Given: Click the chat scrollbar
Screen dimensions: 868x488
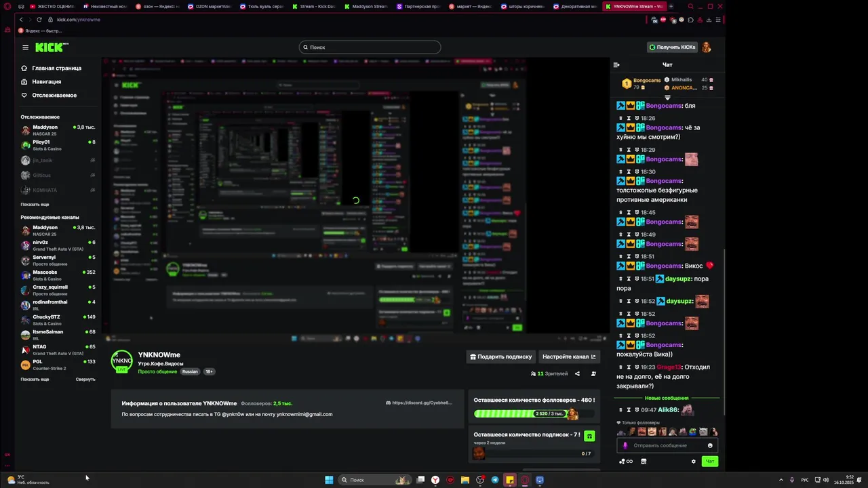Looking at the screenshot, I should (x=724, y=332).
